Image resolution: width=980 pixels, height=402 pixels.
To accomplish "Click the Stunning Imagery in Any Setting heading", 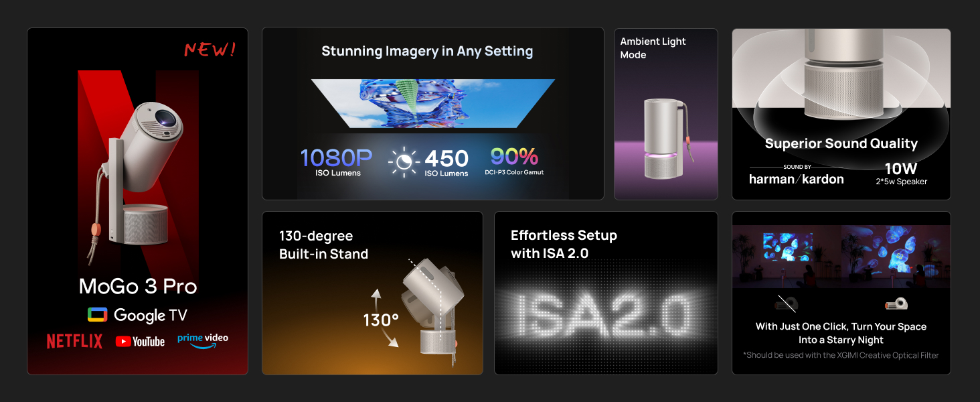I will pos(427,52).
